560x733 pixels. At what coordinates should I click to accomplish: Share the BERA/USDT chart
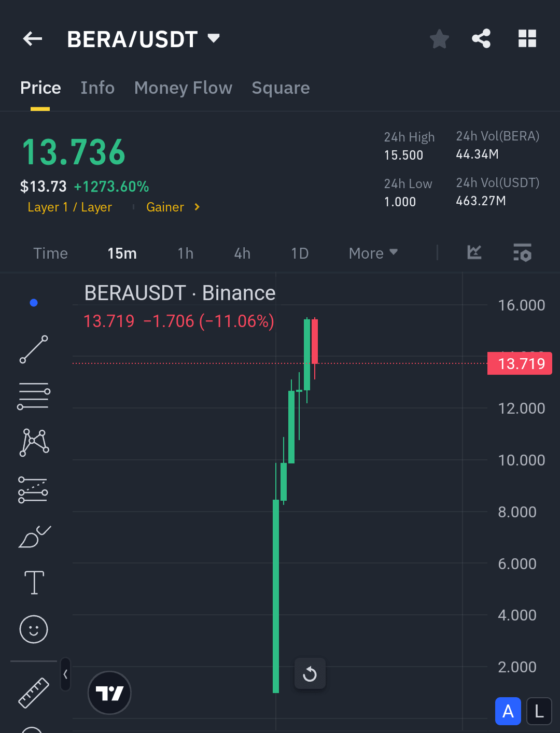pos(481,38)
